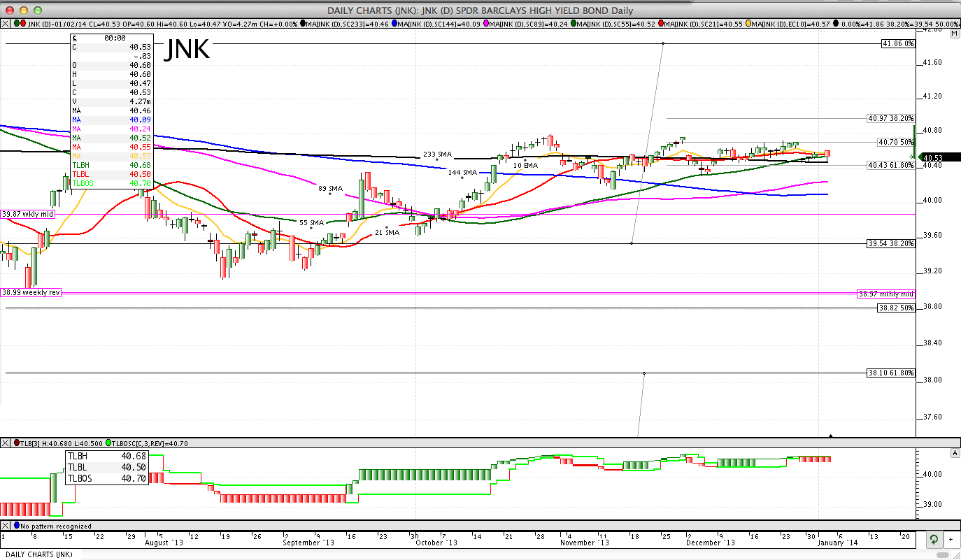Image resolution: width=961 pixels, height=560 pixels.
Task: Click the M scale button at the price axis
Action: pyautogui.click(x=954, y=33)
